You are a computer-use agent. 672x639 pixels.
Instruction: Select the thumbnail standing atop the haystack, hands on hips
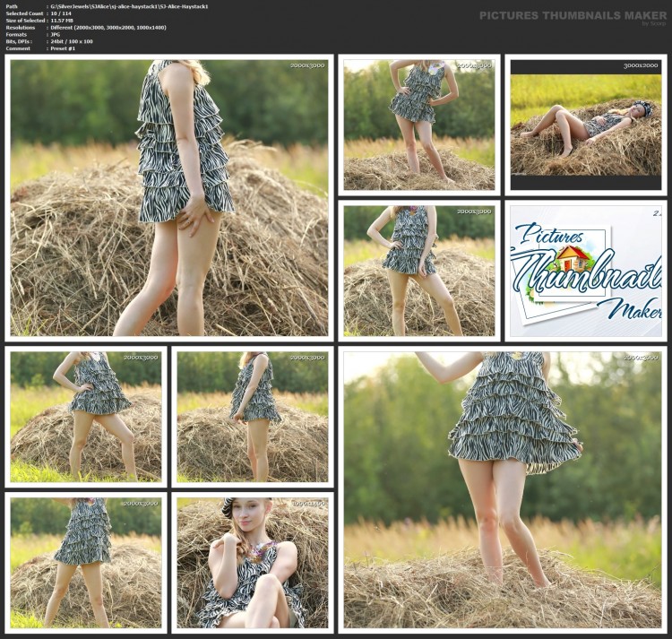(418, 125)
